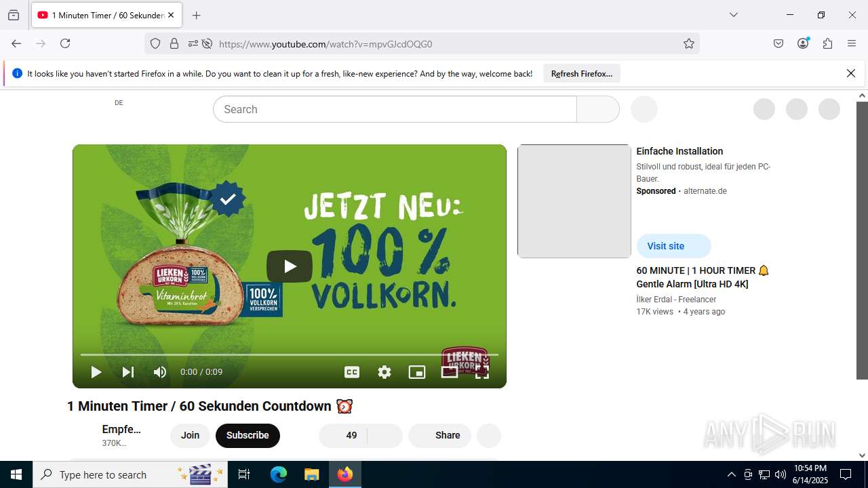
Task: Open a new browser tab
Action: click(x=197, y=15)
